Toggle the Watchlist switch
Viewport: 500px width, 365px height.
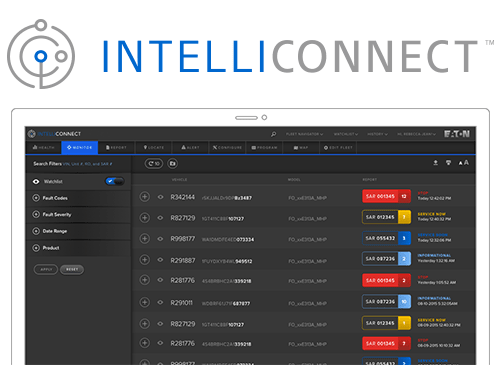115,181
